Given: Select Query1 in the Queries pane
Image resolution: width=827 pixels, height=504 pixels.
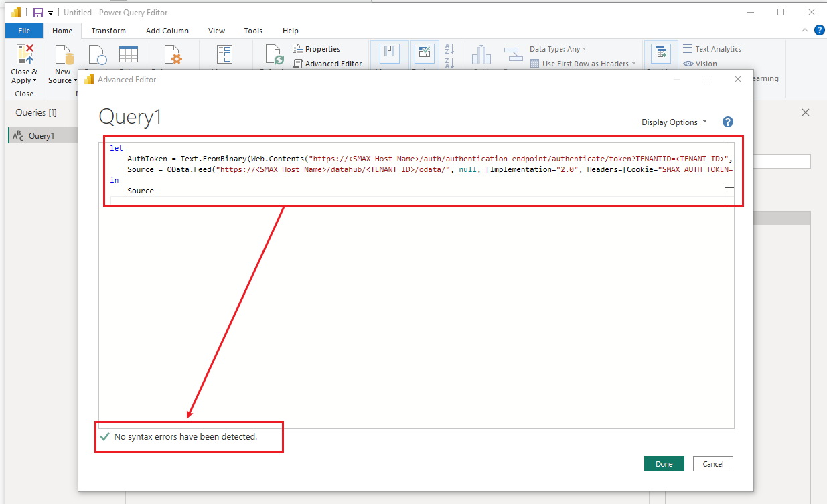Looking at the screenshot, I should [x=42, y=135].
